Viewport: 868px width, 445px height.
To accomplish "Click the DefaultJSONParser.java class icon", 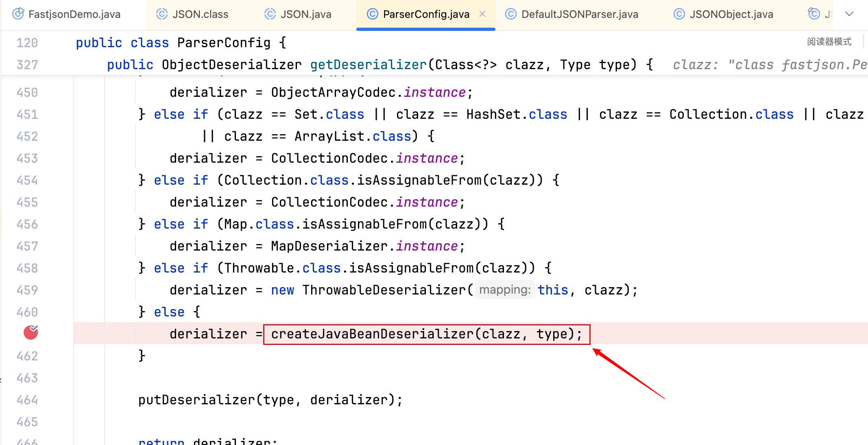I will coord(510,14).
